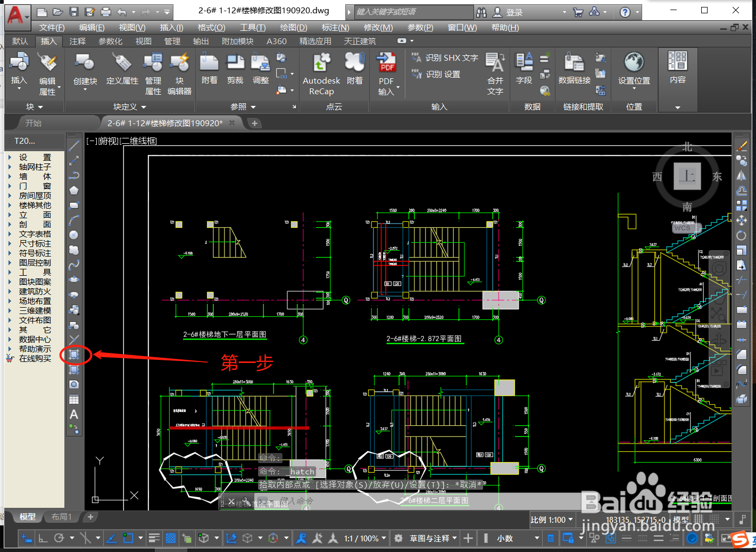Expand the 块定义 panel dropdown

click(x=130, y=107)
